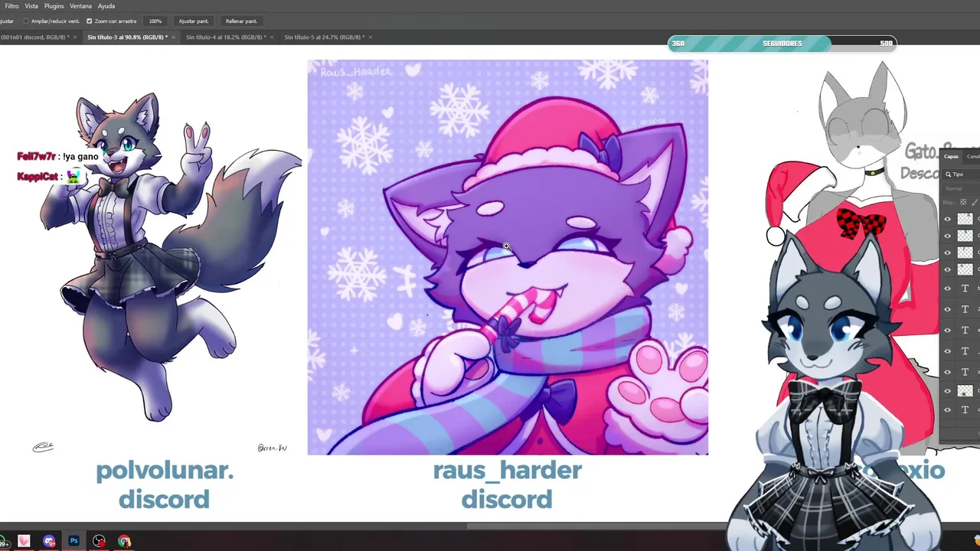Viewport: 980px width, 551px height.
Task: Open the pink flower app in taskbar
Action: [x=24, y=541]
